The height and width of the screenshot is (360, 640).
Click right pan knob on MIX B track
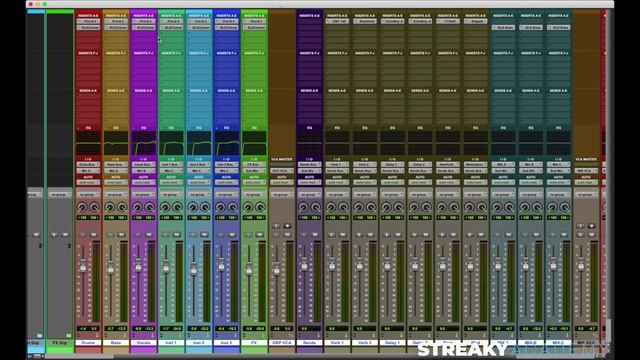pos(537,207)
